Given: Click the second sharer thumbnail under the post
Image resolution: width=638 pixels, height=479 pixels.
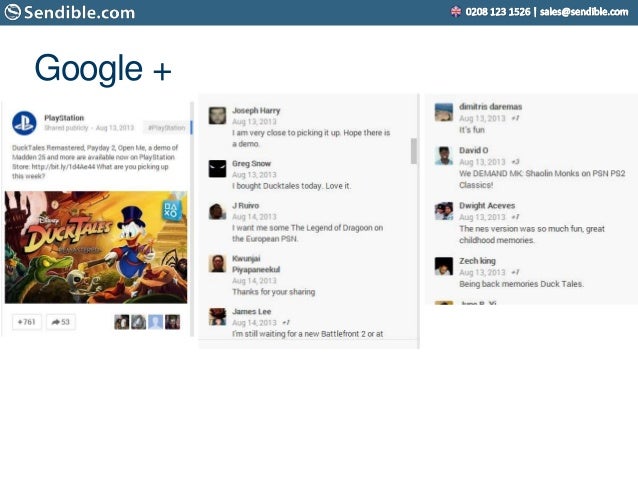Looking at the screenshot, I should coord(138,322).
